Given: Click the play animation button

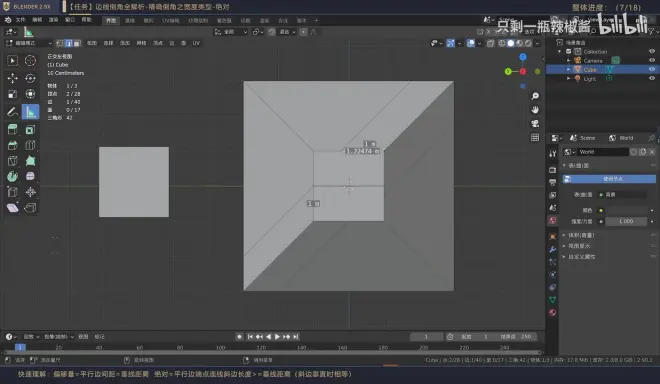Looking at the screenshot, I should tap(277, 336).
